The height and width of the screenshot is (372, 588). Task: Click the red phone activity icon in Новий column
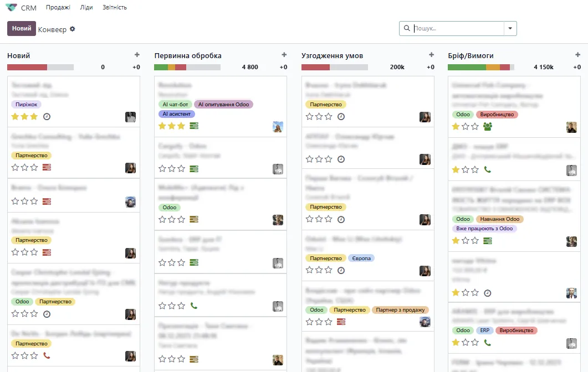(x=47, y=355)
